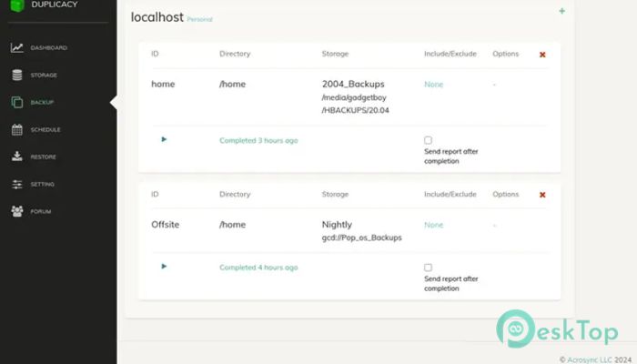View Completed 3 hours ago log
637x364 pixels.
click(258, 140)
